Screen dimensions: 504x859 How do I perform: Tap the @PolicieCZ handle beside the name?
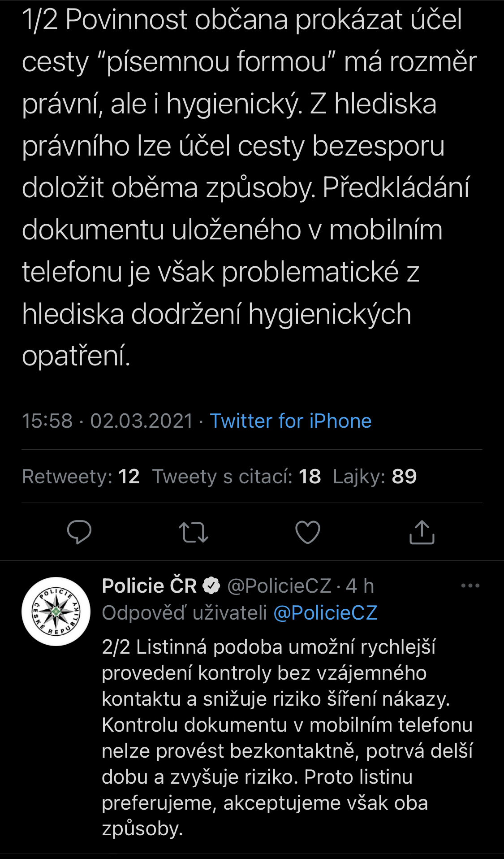tap(280, 586)
